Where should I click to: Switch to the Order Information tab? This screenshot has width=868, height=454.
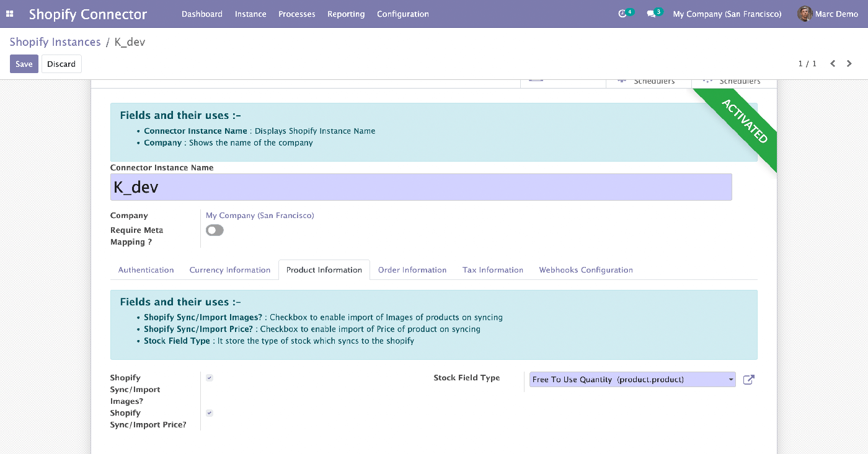pyautogui.click(x=412, y=270)
